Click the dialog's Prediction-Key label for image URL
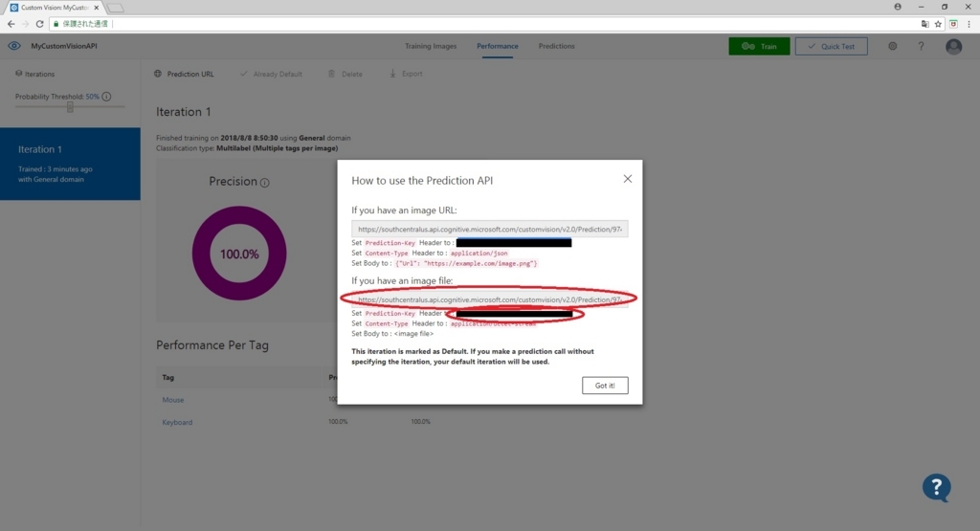The width and height of the screenshot is (980, 531). pos(390,243)
